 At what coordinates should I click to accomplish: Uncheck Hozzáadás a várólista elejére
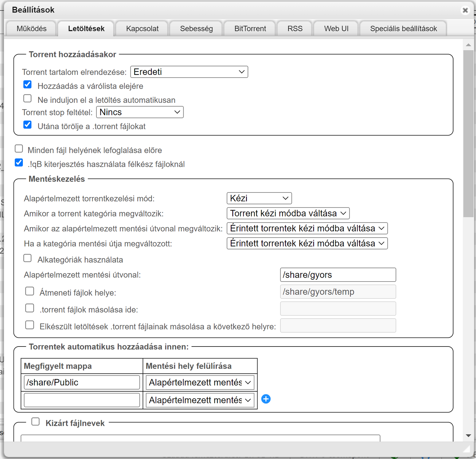pos(27,85)
